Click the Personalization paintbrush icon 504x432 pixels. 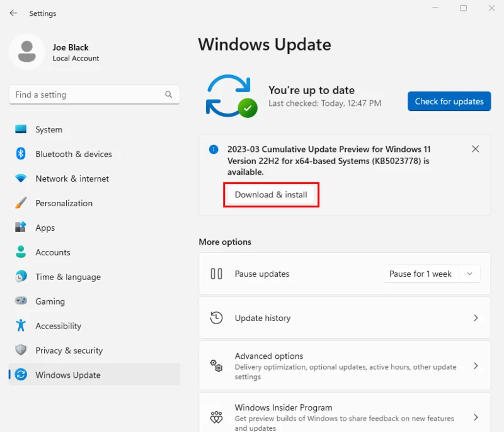click(21, 202)
